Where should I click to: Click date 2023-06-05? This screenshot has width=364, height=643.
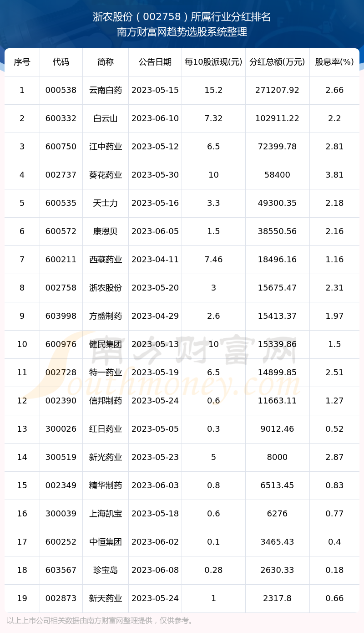click(155, 231)
